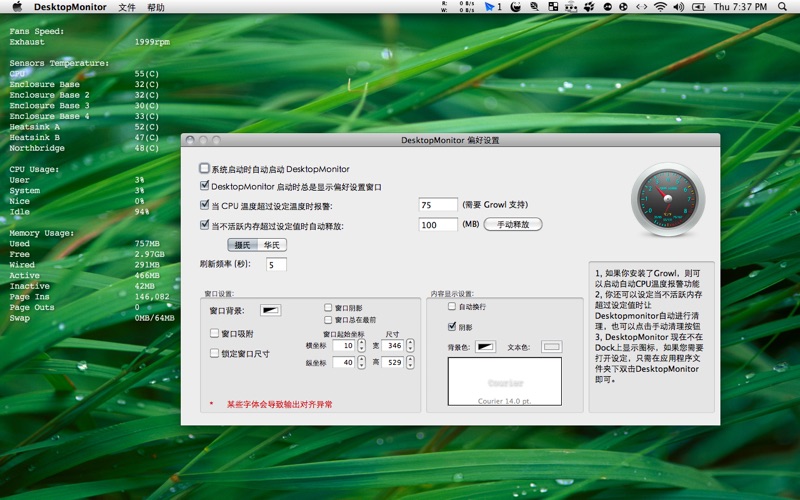
Task: Open the Growl paw menu bar icon
Action: 589,7
